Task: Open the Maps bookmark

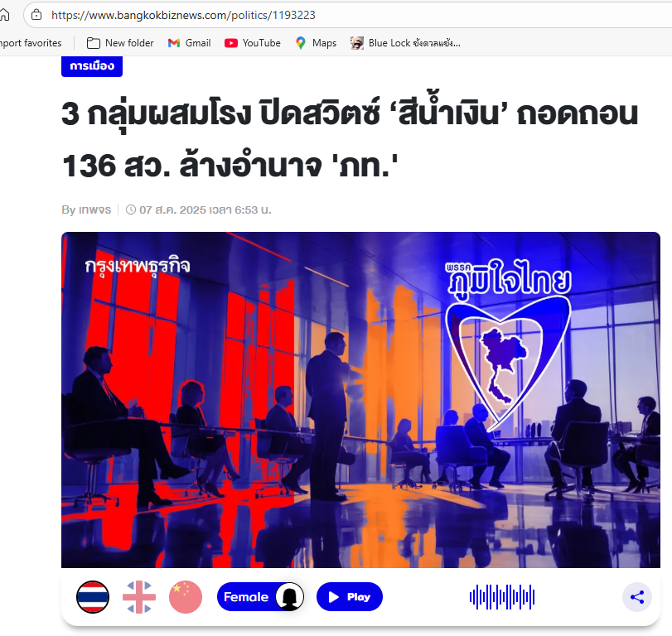Action: (317, 43)
